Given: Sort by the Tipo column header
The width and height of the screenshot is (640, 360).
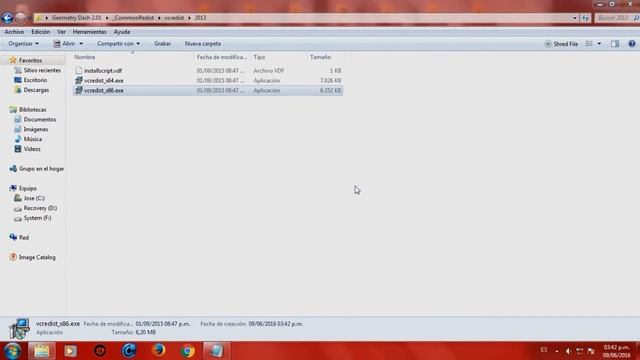Looking at the screenshot, I should click(x=259, y=57).
